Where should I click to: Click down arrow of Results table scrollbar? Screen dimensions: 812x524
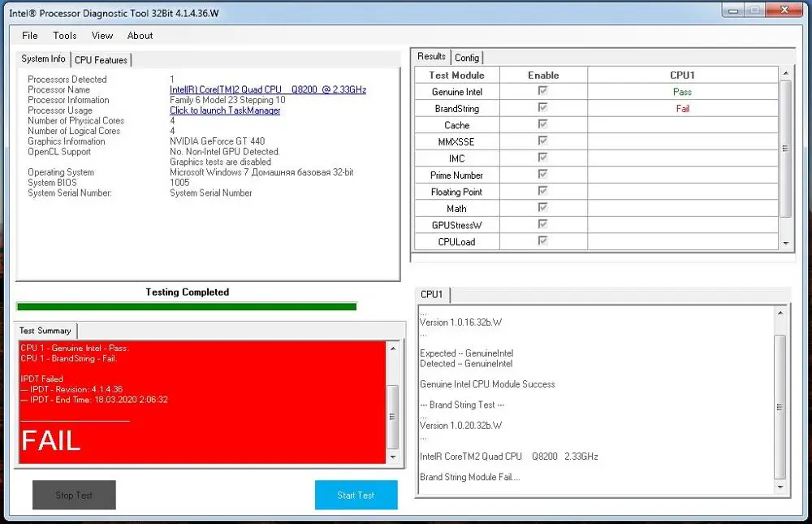click(x=785, y=243)
